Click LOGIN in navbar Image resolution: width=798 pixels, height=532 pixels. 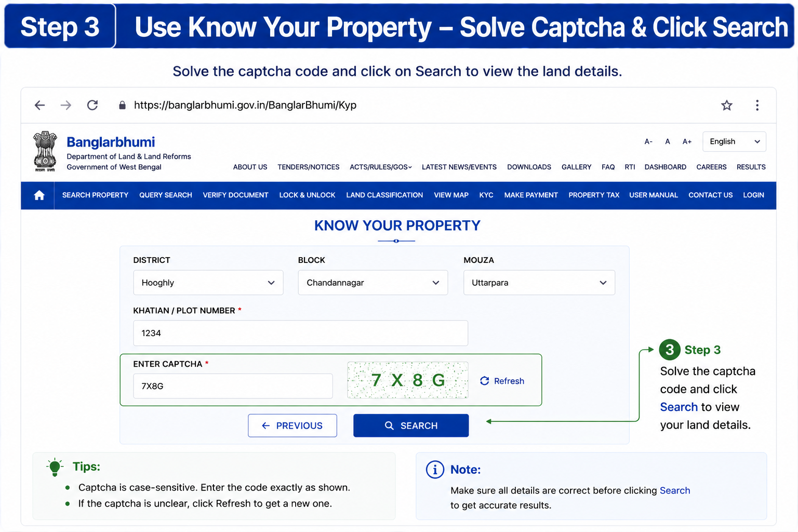pyautogui.click(x=753, y=195)
